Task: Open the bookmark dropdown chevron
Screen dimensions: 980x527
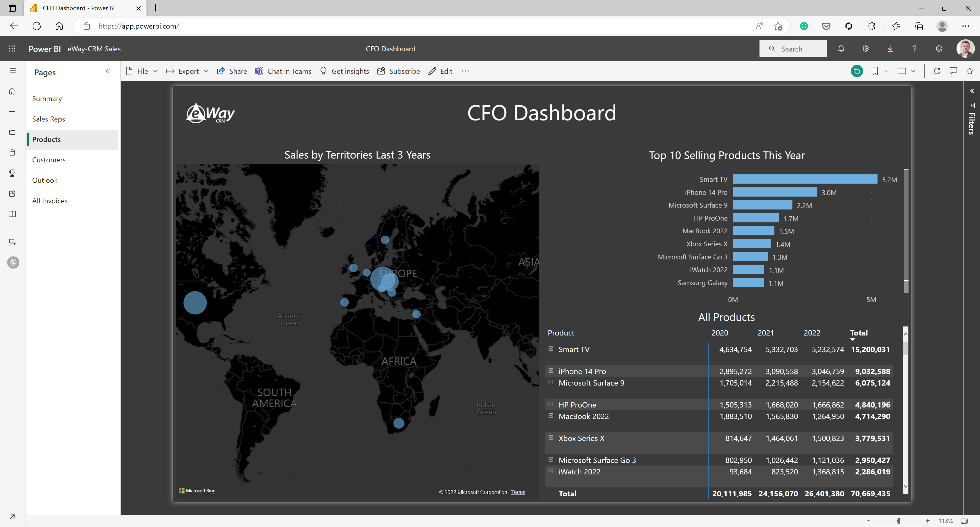Action: [x=886, y=71]
